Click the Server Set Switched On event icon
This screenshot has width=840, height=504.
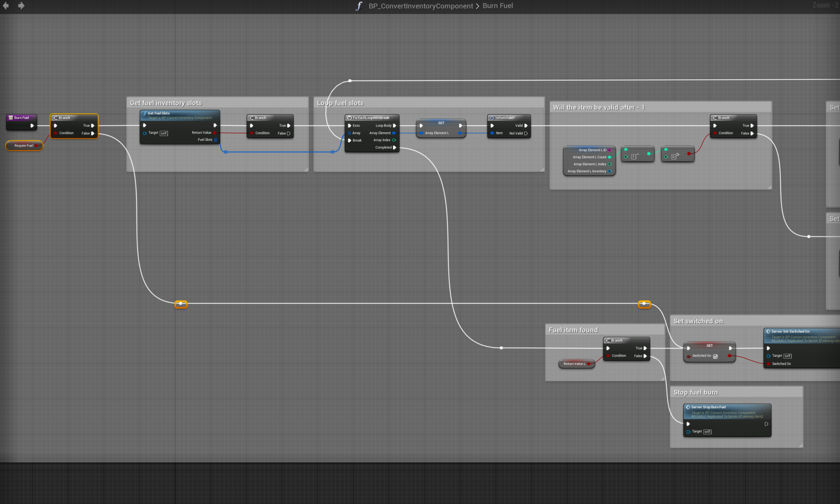(x=768, y=331)
